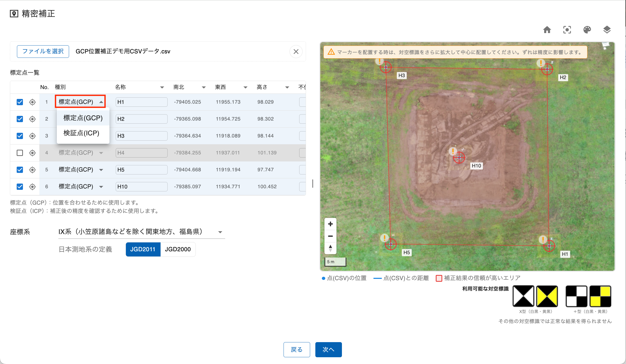This screenshot has height=364, width=626.
Task: Open the map layers icon
Action: point(607,30)
